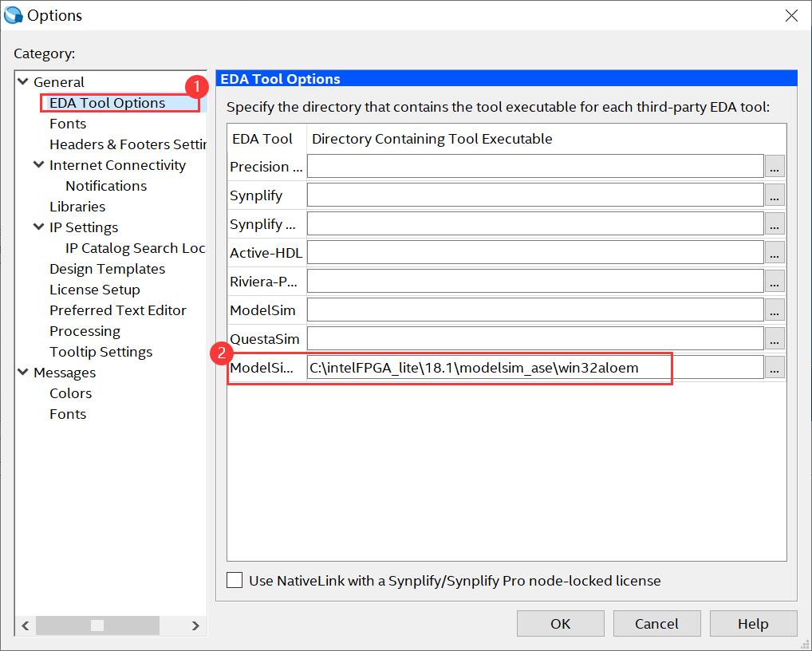Click the category tree horizontal scrollbar thumb
Viewport: 812px width, 651px height.
(x=97, y=625)
